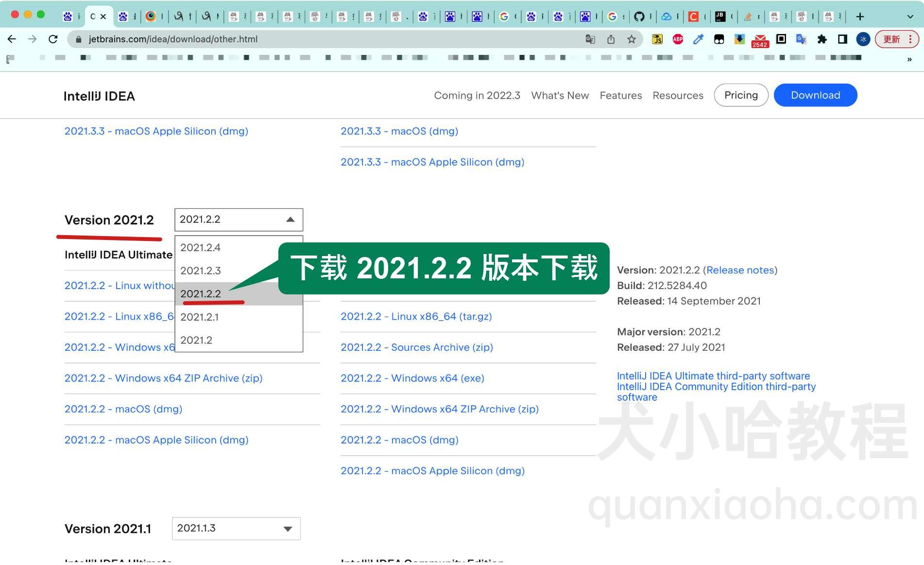Viewport: 924px width, 565px height.
Task: Download Ultimate 2021.2.2 macOS (dmg)
Action: 123,409
